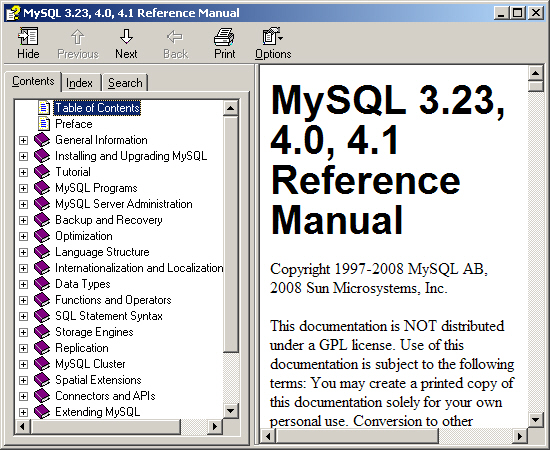Click the Table of Contents page icon

pyautogui.click(x=44, y=108)
